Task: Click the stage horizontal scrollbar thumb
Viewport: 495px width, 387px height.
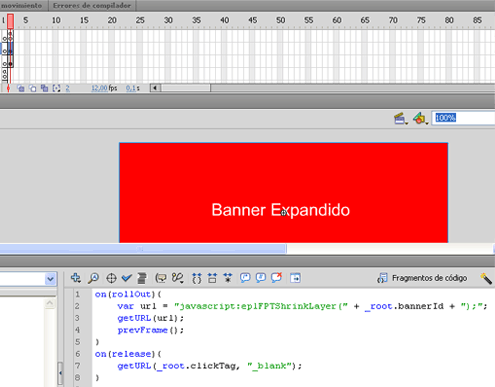Action: (x=143, y=248)
